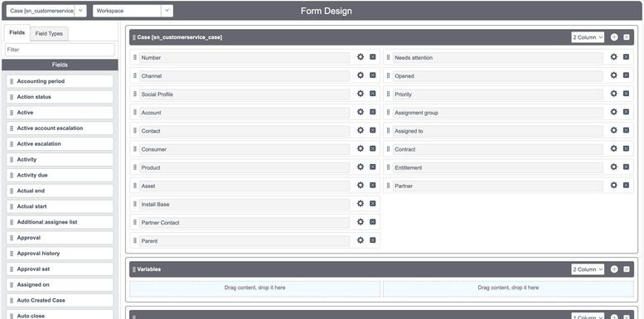Viewport: 644px width, 319px height.
Task: Open gear settings for Assigned to
Action: (613, 130)
